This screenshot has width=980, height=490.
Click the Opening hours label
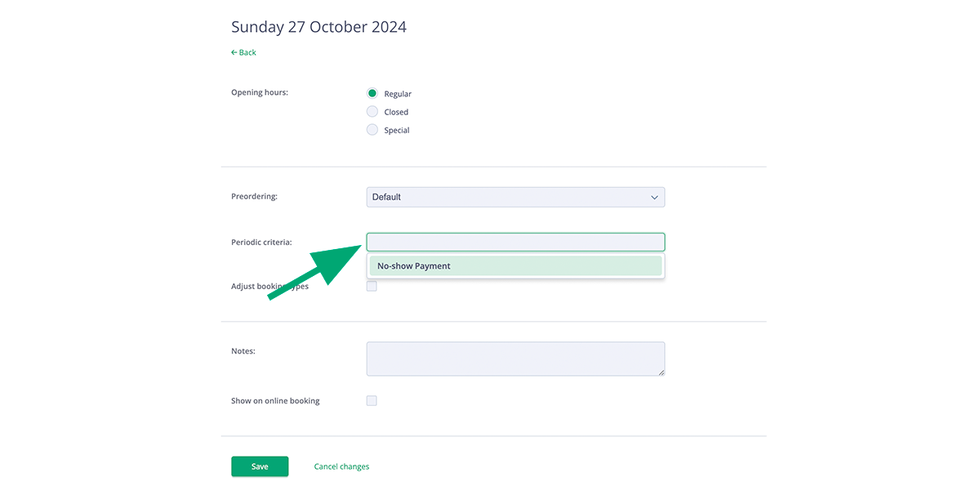[x=259, y=92]
